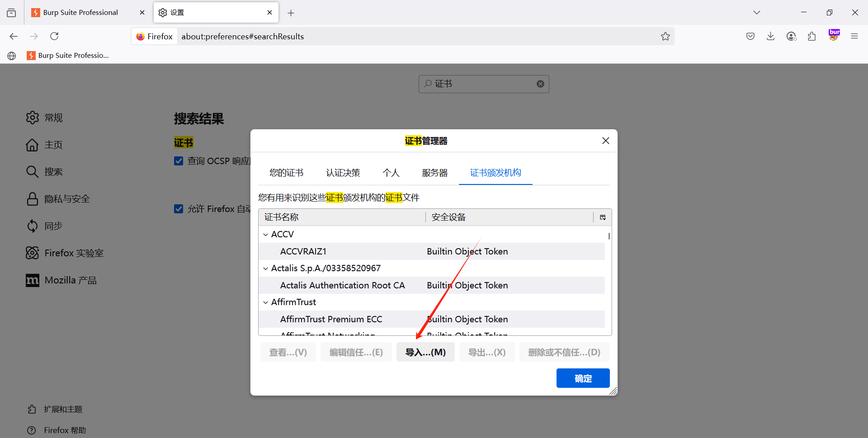Clear the 证书 search field
This screenshot has height=438, width=868.
pyautogui.click(x=540, y=84)
